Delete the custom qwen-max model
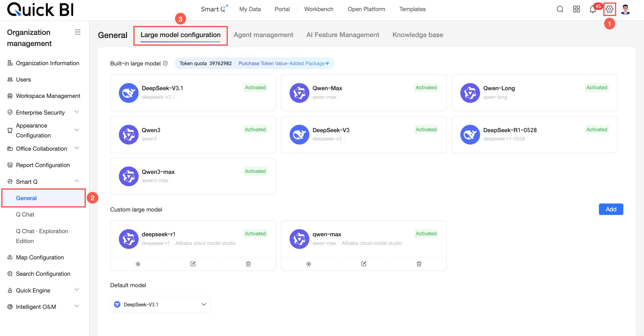Viewport: 644px width, 336px height. [419, 264]
